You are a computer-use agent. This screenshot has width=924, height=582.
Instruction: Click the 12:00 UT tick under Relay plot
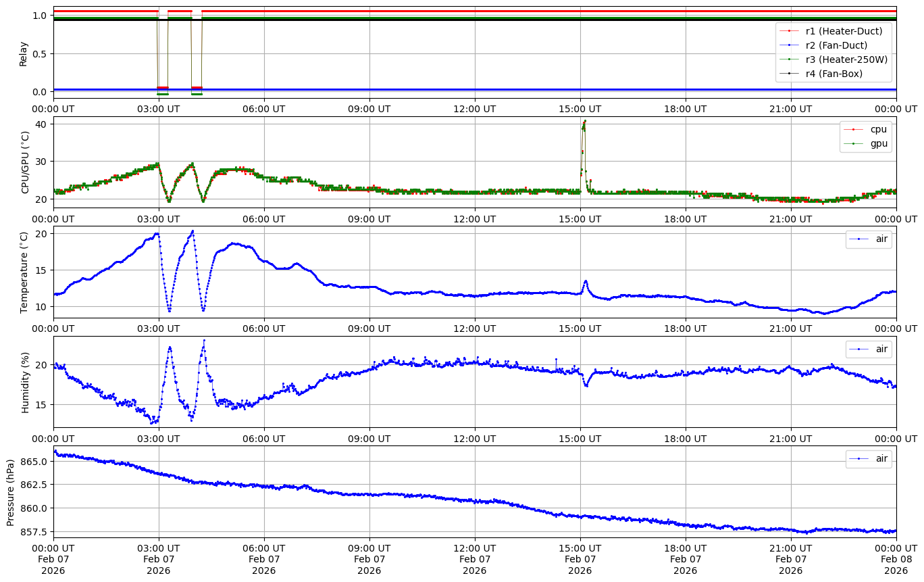click(x=474, y=108)
